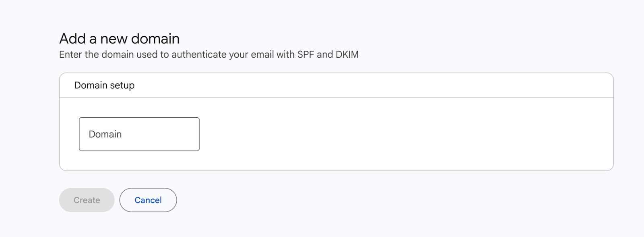The width and height of the screenshot is (644, 237).
Task: Click the border of the Domain field
Action: pyautogui.click(x=139, y=118)
